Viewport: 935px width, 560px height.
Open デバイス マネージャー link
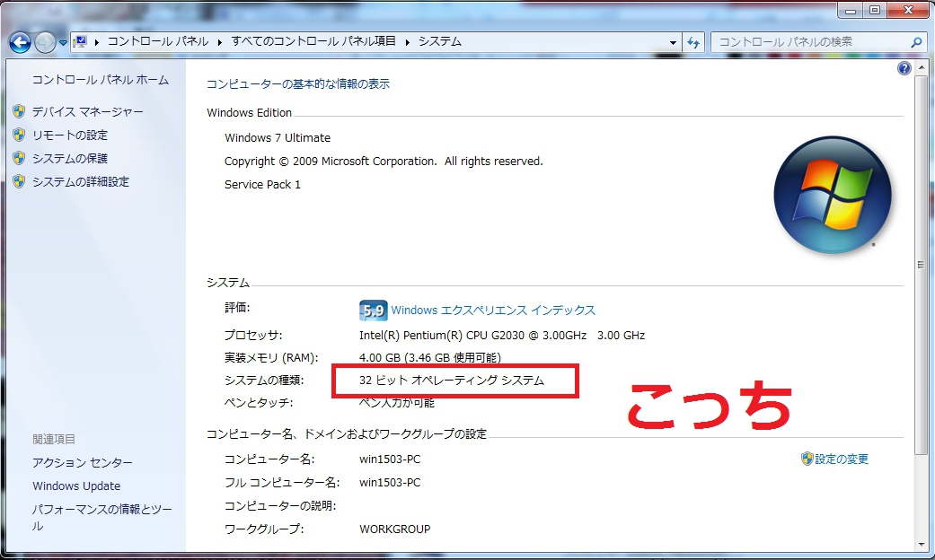click(x=88, y=111)
